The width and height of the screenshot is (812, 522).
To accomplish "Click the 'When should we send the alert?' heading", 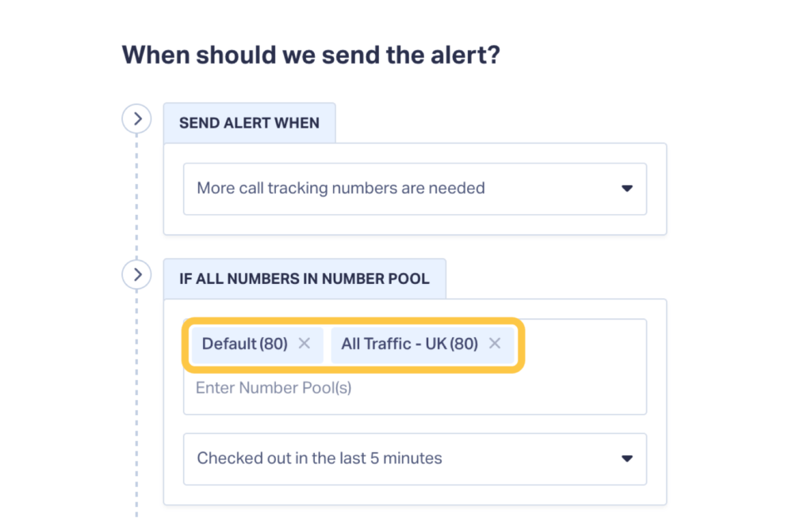I will (311, 54).
